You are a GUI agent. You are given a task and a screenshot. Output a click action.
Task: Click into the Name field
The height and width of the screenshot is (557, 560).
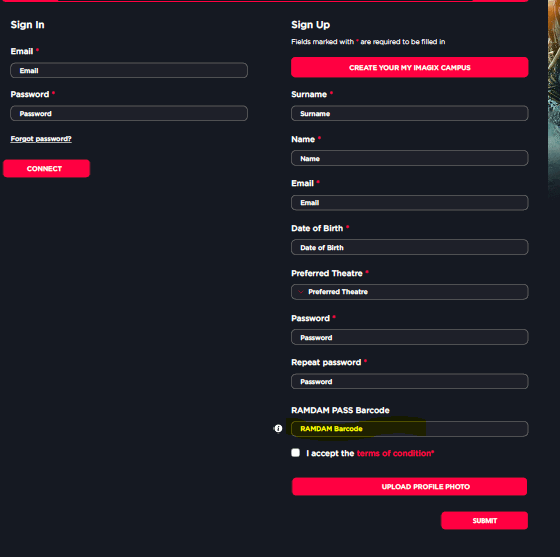[410, 158]
